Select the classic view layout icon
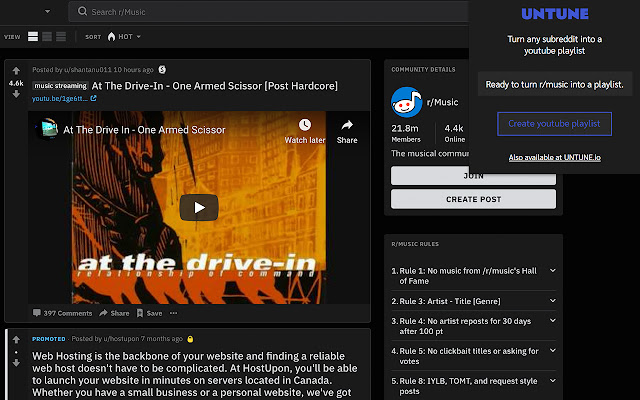 pos(47,37)
